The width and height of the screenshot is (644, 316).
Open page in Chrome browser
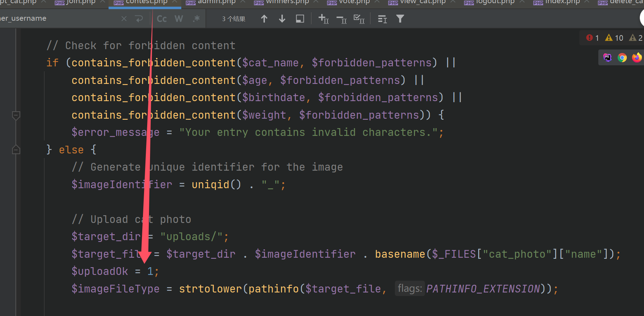[x=622, y=58]
